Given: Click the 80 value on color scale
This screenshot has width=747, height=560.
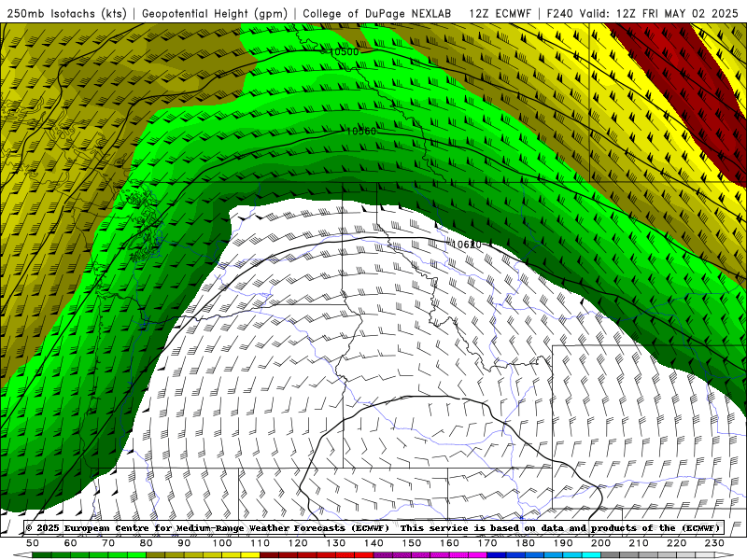Looking at the screenshot, I should click(147, 543).
